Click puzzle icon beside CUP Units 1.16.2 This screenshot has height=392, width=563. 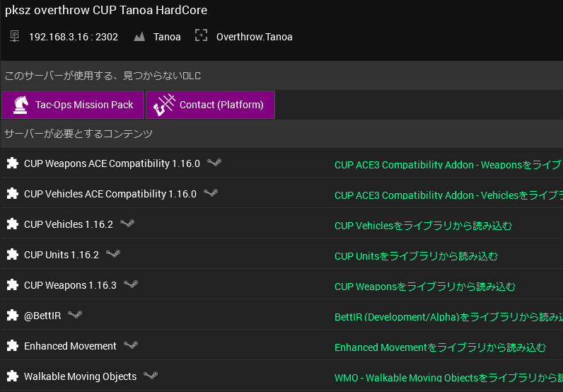click(x=13, y=255)
